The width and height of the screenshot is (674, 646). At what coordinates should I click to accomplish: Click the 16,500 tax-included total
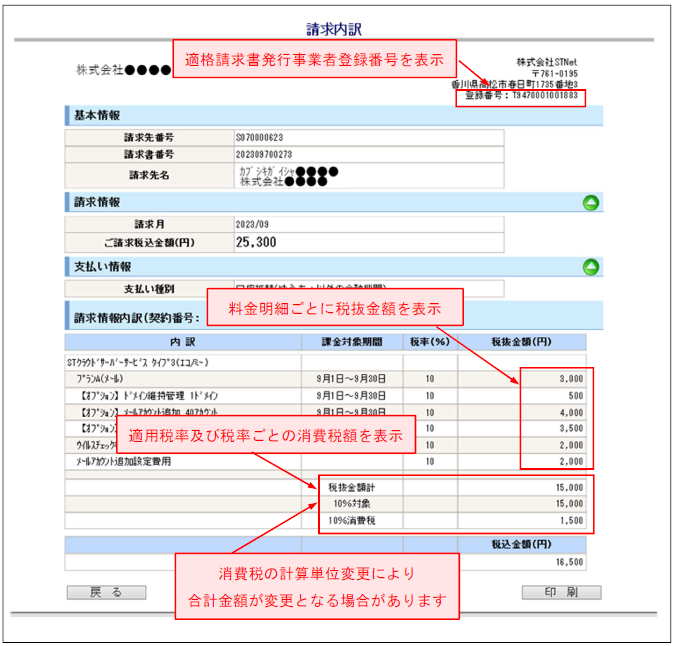[569, 562]
